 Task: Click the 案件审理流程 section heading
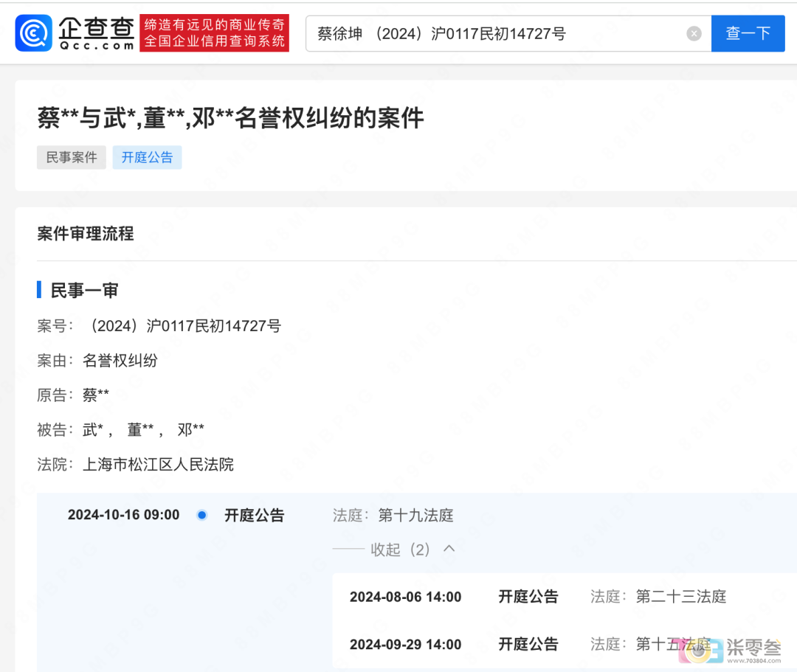(x=86, y=234)
